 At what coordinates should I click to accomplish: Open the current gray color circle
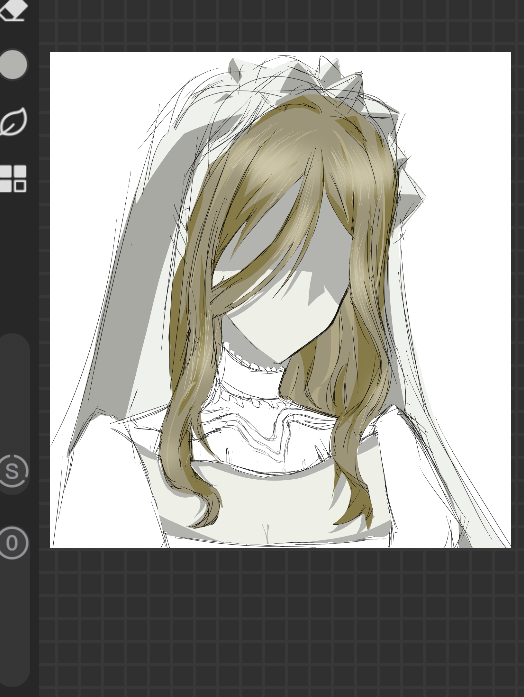[x=14, y=65]
